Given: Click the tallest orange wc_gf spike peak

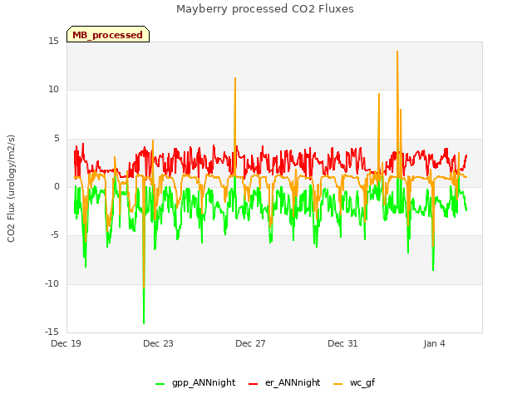Looking at the screenshot, I should pyautogui.click(x=397, y=52).
